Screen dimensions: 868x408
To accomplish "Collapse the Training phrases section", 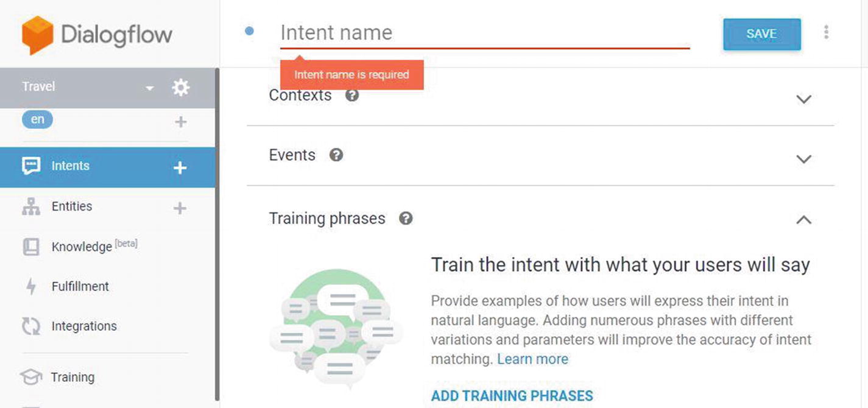I will (x=804, y=219).
